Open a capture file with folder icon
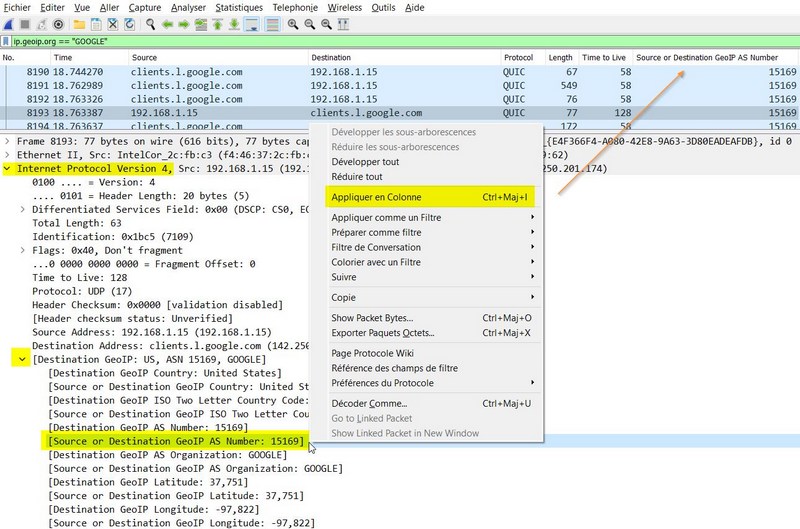This screenshot has height=529, width=800. [79, 23]
